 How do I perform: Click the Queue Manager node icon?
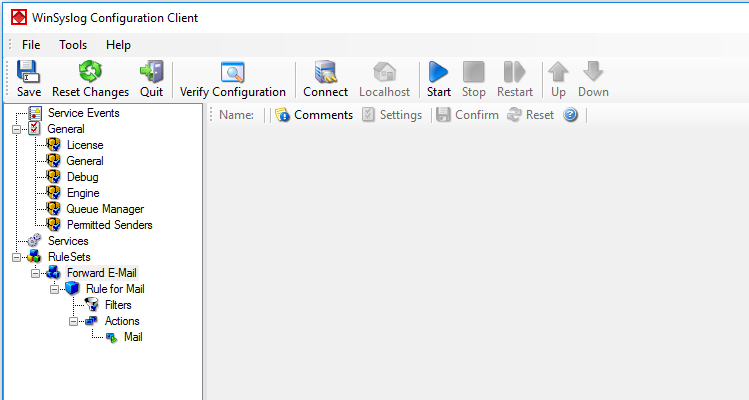click(x=54, y=208)
